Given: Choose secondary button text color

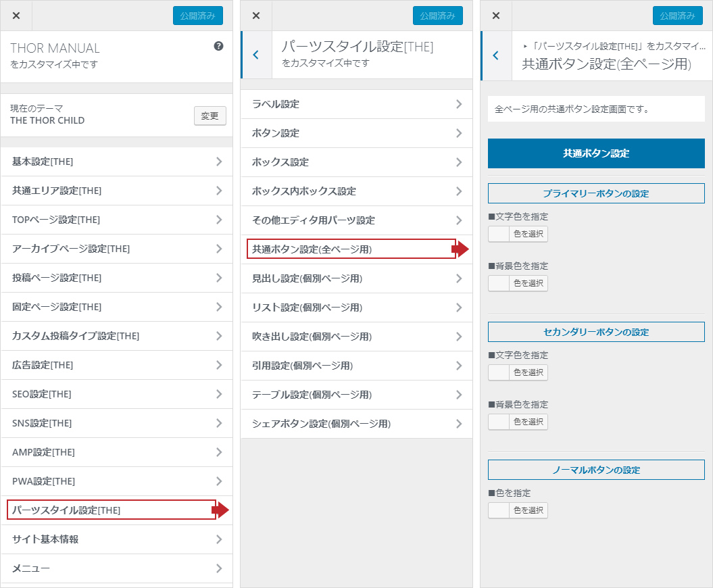Looking at the screenshot, I should point(518,372).
